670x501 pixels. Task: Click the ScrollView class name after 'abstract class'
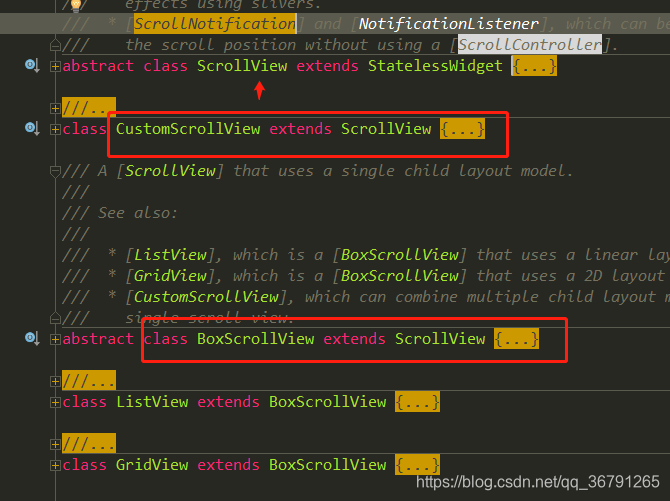[242, 66]
